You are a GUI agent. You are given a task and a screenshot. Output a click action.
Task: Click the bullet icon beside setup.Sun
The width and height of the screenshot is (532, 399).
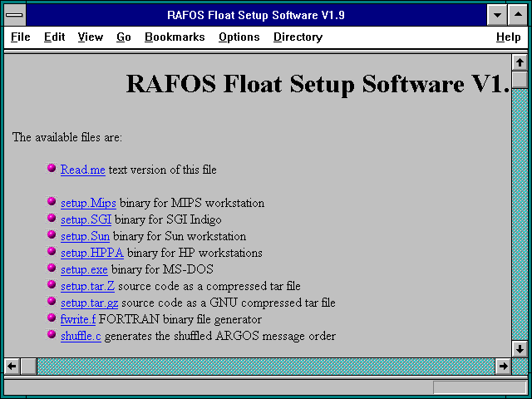pyautogui.click(x=52, y=234)
